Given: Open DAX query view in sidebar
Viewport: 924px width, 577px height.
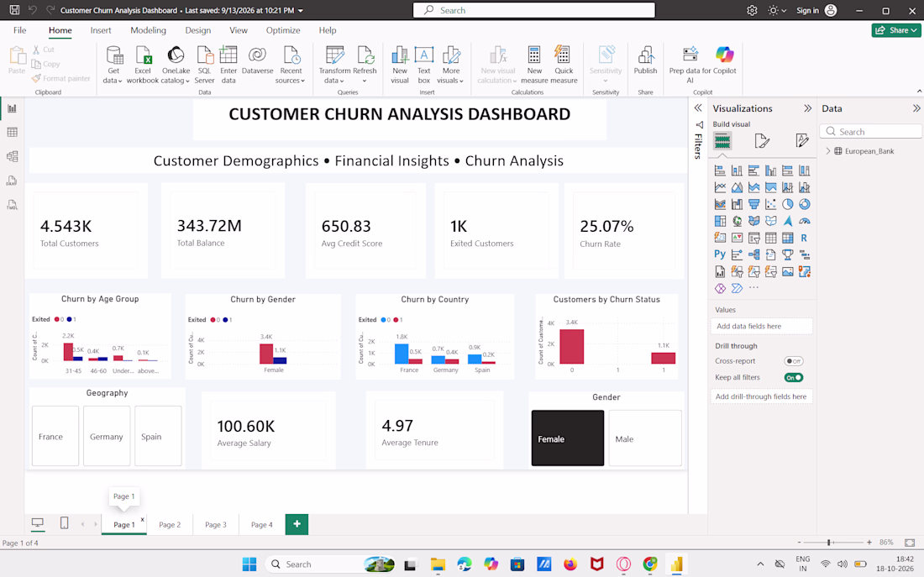Looking at the screenshot, I should (12, 181).
